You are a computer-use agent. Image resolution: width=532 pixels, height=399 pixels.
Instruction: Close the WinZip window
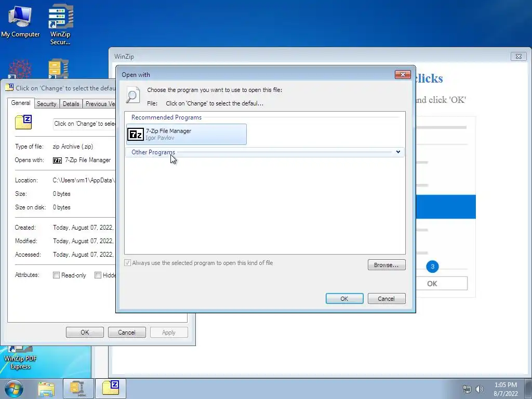pos(518,56)
